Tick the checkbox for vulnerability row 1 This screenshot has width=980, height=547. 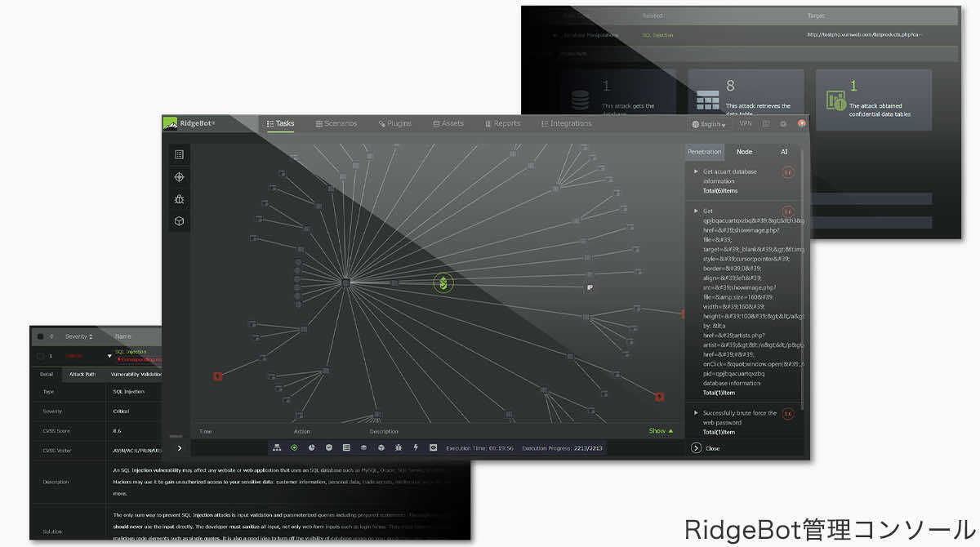40,356
